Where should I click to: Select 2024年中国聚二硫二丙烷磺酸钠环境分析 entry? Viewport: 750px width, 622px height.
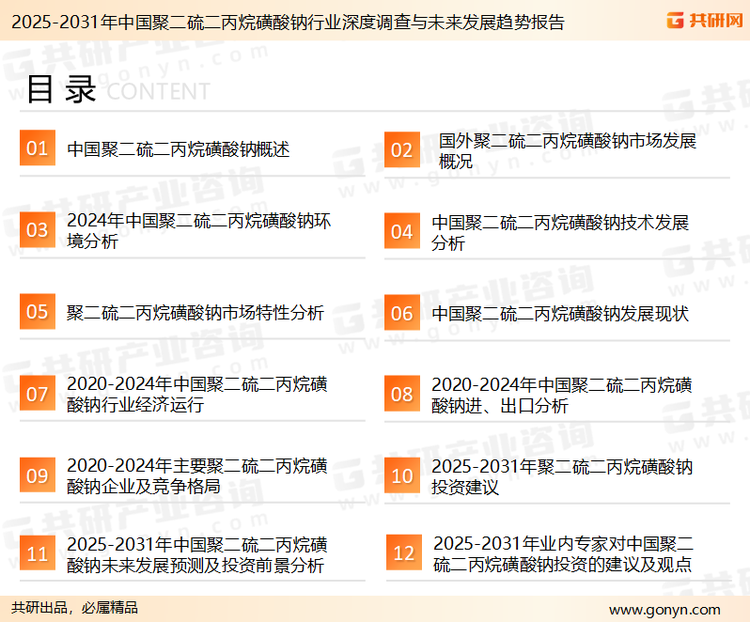(199, 231)
